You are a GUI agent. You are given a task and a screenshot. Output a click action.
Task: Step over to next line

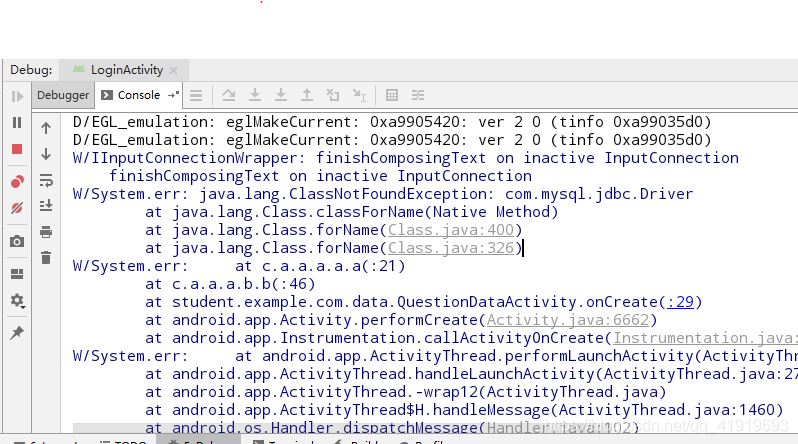click(x=229, y=95)
